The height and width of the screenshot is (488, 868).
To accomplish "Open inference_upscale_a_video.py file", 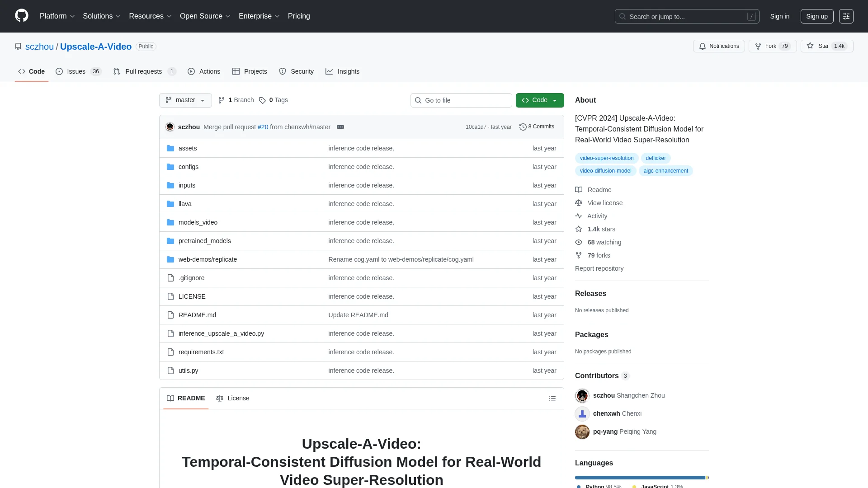I will 221,333.
